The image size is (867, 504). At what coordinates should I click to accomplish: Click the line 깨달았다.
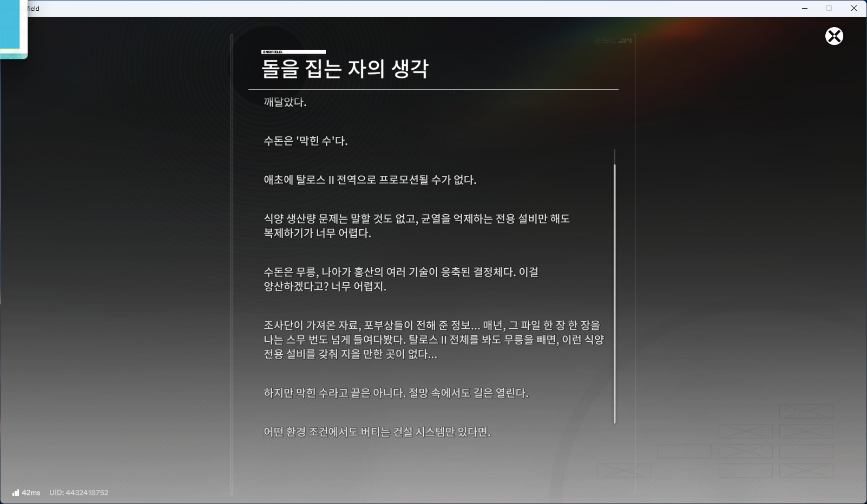pyautogui.click(x=285, y=102)
